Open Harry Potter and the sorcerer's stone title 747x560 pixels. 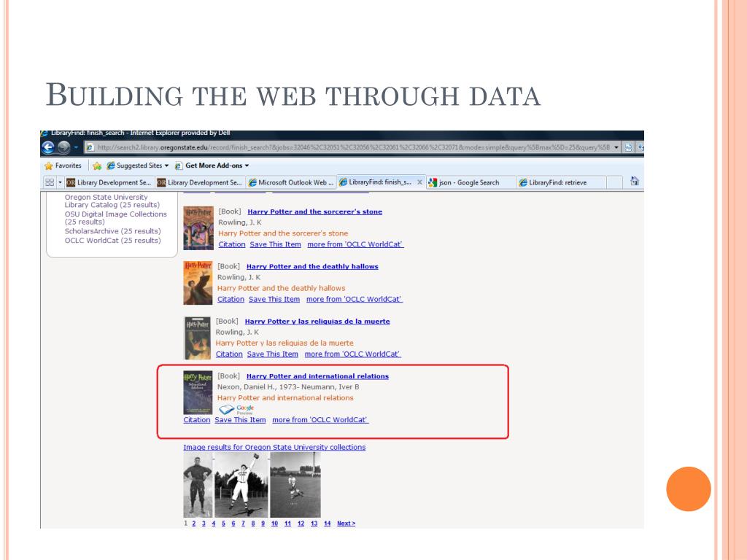coord(315,212)
